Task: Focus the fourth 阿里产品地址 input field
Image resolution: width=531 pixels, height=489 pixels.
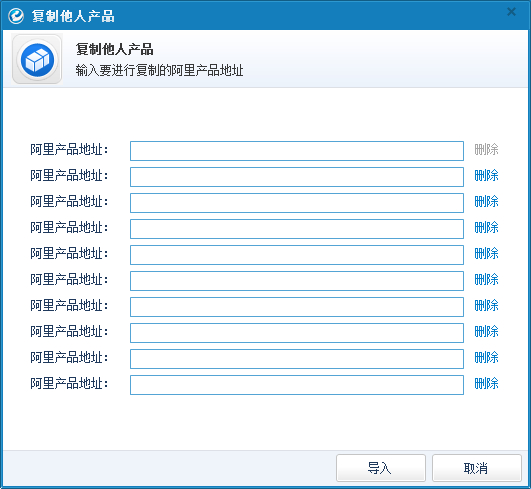Action: 297,229
